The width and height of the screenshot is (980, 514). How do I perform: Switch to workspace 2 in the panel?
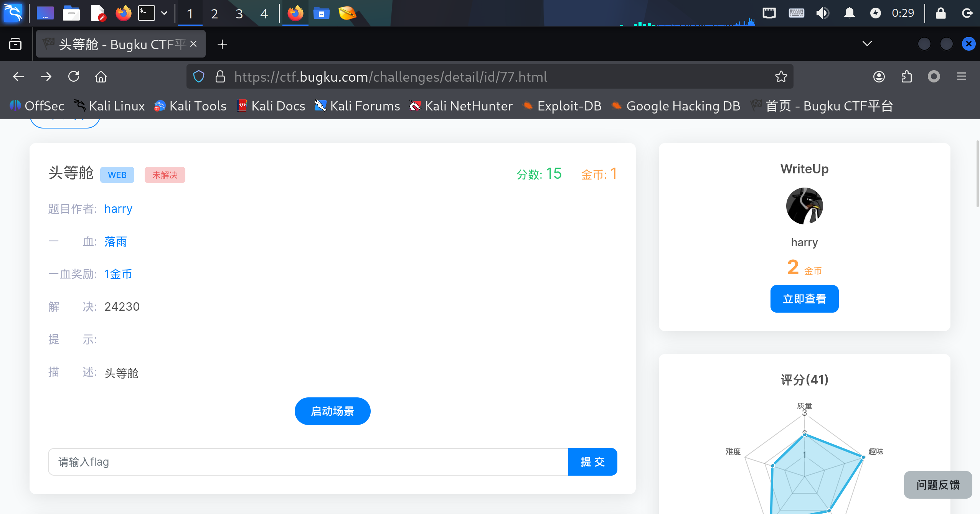(x=214, y=14)
